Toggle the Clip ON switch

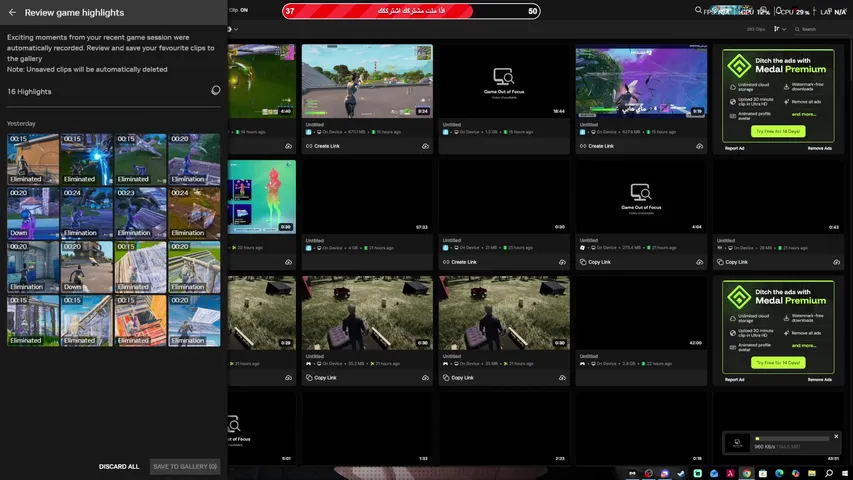[x=238, y=10]
